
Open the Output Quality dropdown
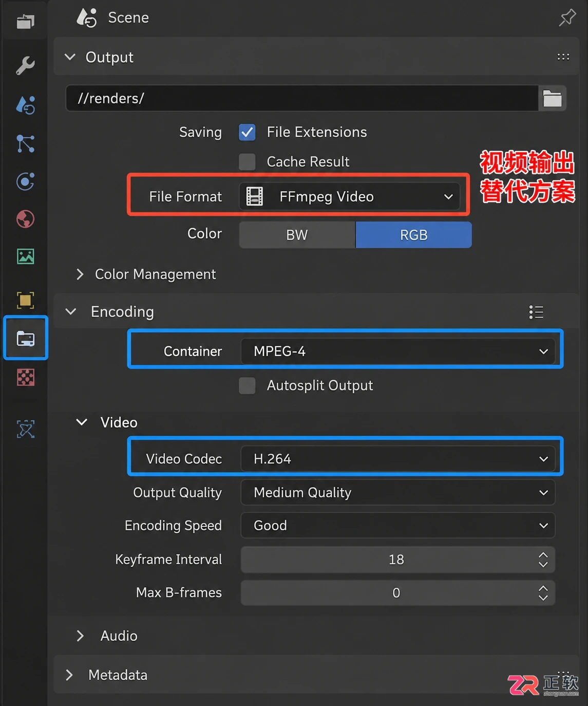click(397, 492)
